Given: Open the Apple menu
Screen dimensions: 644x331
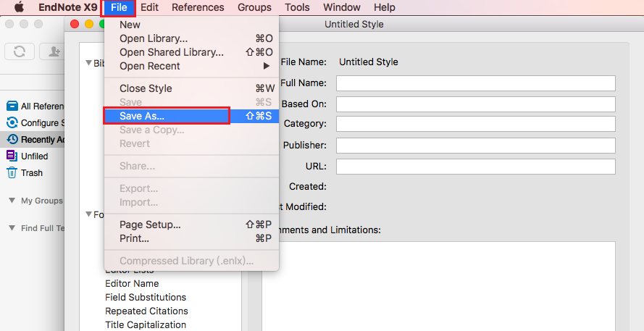Looking at the screenshot, I should point(20,7).
